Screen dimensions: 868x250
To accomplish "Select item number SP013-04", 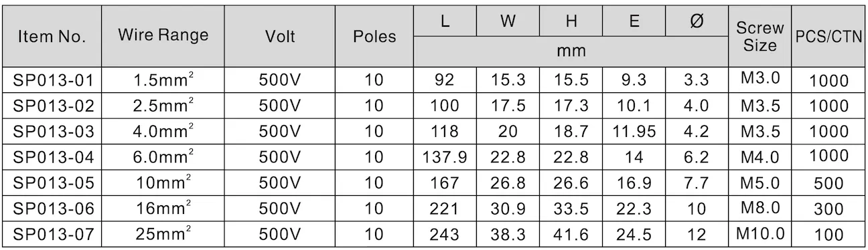I will tap(52, 158).
